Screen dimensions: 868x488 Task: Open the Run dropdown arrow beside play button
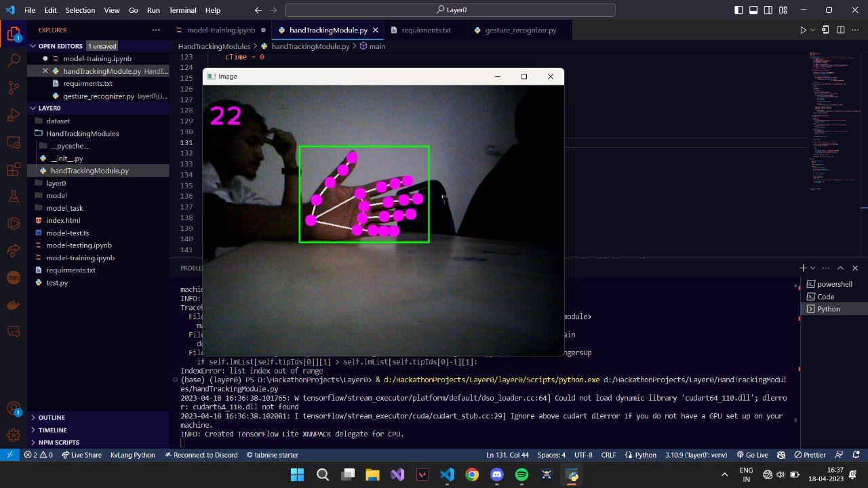click(812, 30)
